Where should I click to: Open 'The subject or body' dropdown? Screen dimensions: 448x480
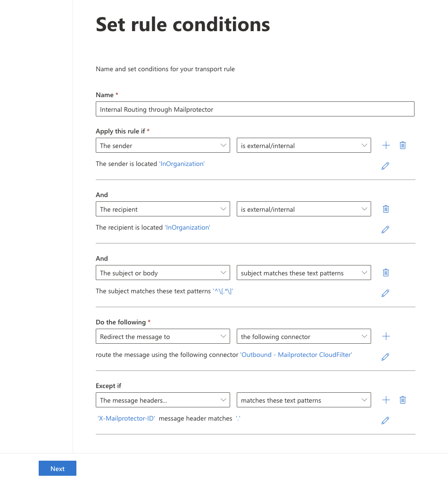163,273
